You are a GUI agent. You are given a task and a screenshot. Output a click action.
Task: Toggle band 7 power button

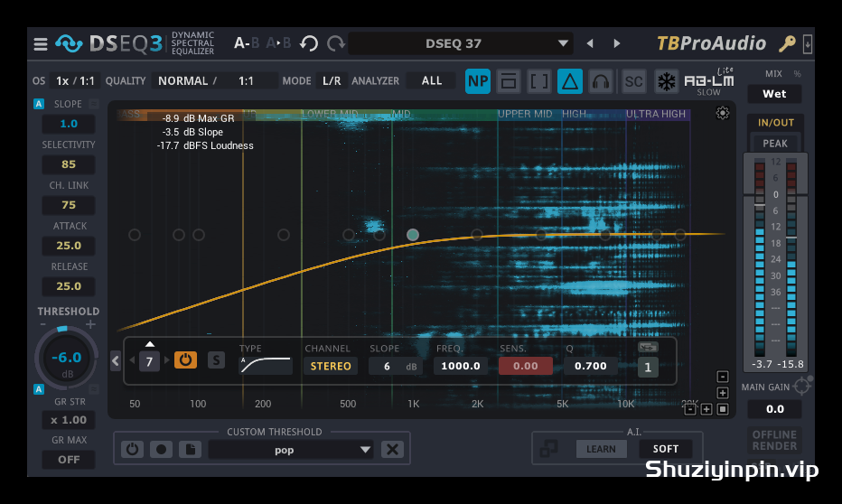[x=185, y=359]
